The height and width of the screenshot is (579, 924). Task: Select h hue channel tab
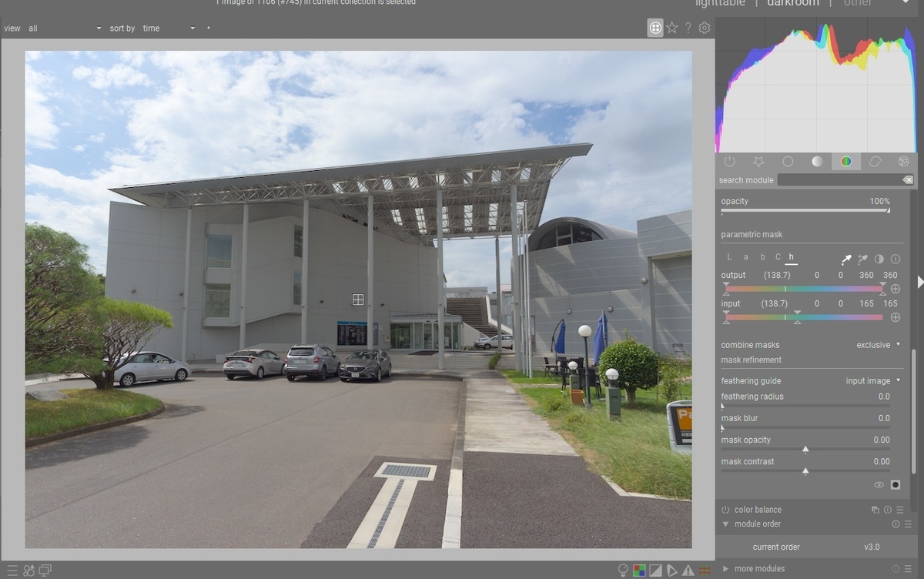coord(792,257)
